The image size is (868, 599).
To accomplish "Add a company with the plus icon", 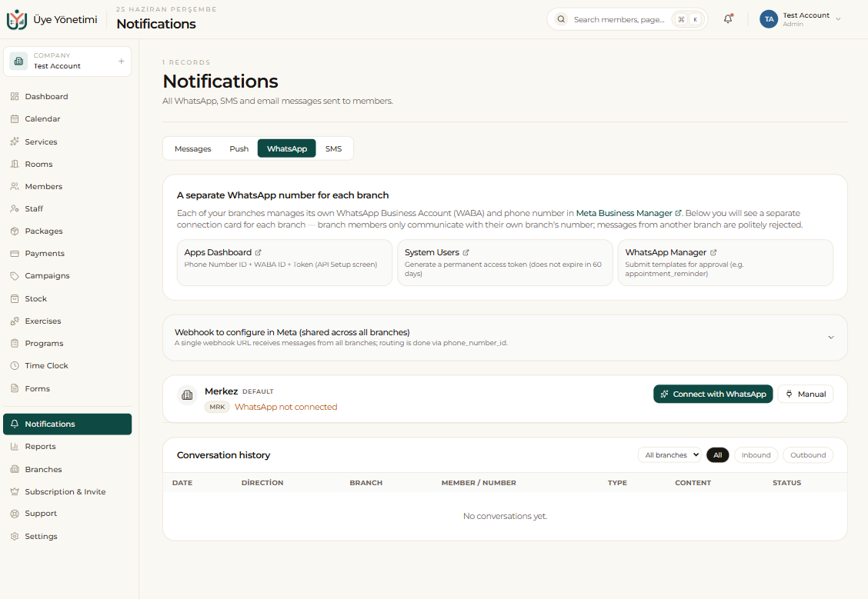I will [122, 61].
